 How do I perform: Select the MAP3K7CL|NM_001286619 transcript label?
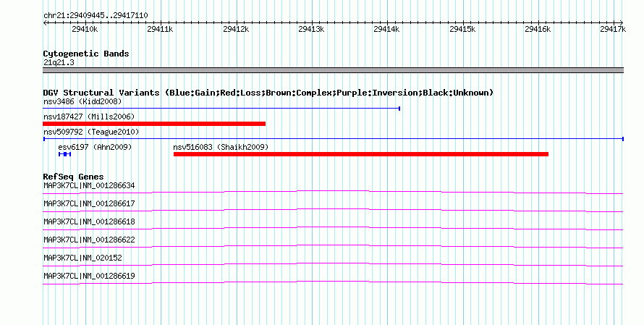89,276
